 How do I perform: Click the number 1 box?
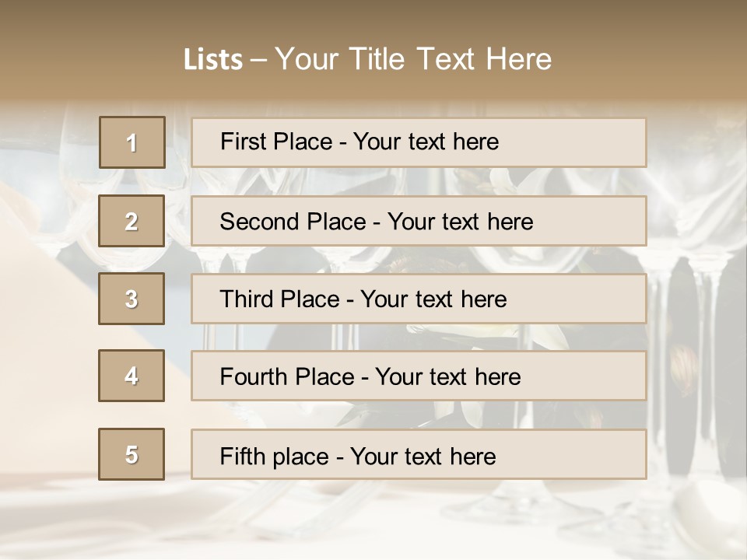(132, 142)
